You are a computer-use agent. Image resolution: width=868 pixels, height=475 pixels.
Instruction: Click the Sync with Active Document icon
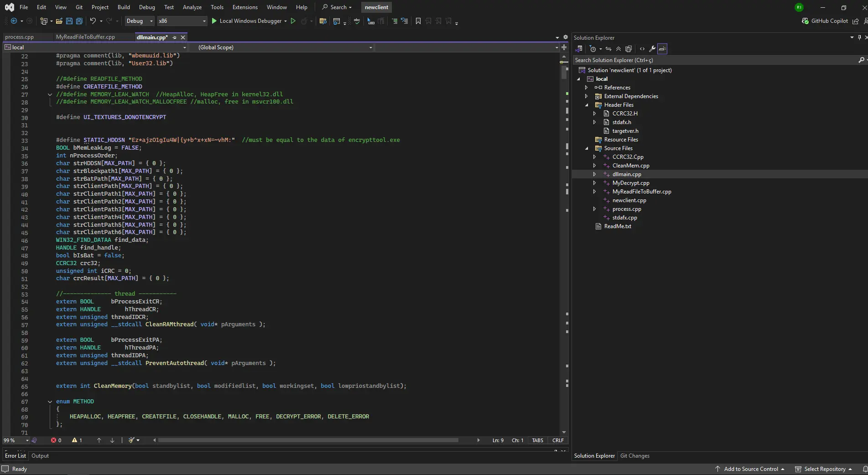pyautogui.click(x=608, y=49)
